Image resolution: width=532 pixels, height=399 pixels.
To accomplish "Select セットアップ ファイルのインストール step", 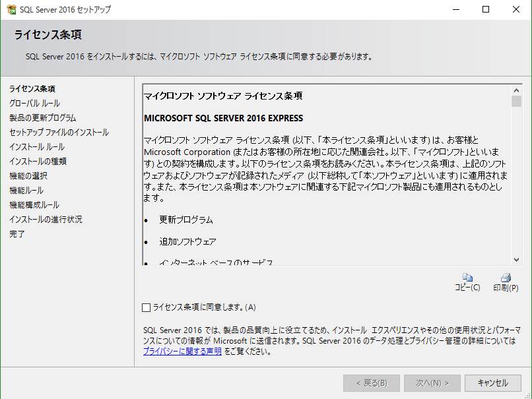I will pyautogui.click(x=59, y=132).
